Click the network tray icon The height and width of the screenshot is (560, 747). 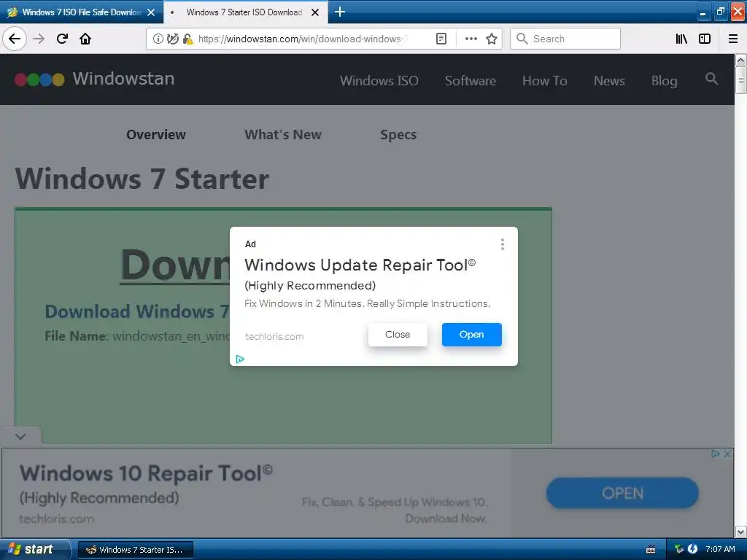pos(679,549)
